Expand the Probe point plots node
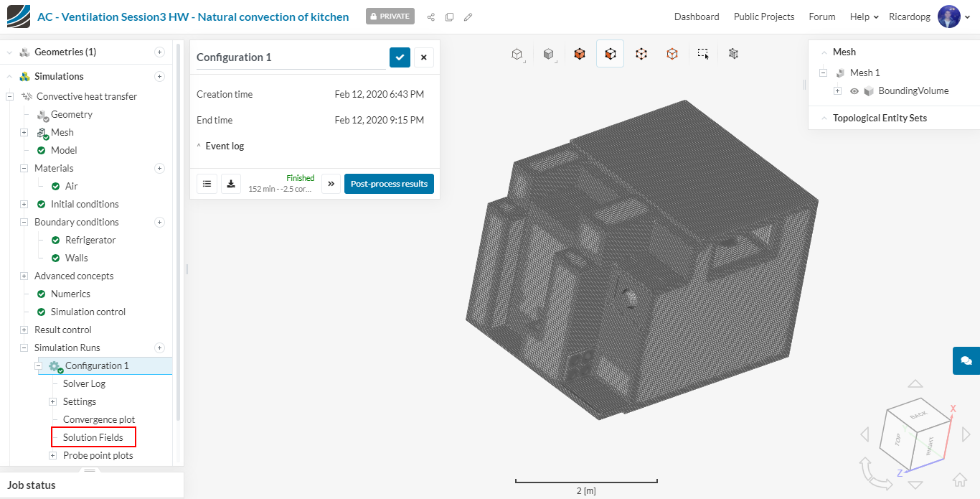This screenshot has width=980, height=499. 52,455
